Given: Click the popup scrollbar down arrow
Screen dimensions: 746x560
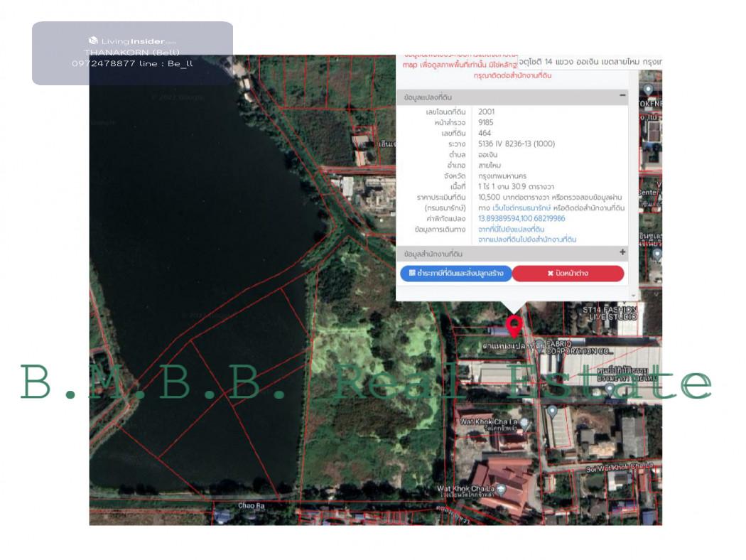Looking at the screenshot, I should [x=633, y=294].
